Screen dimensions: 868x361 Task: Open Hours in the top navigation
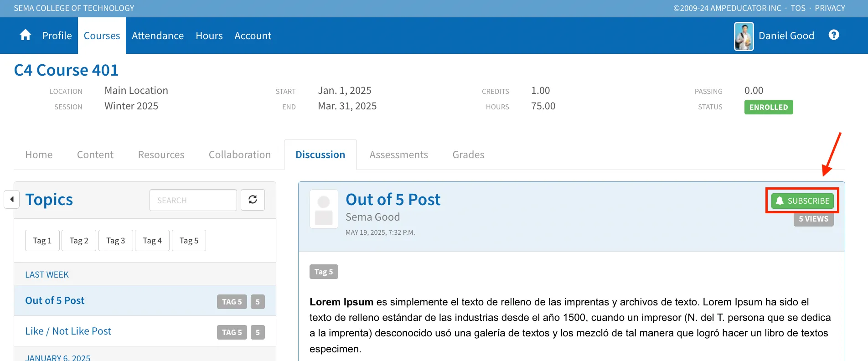[209, 36]
